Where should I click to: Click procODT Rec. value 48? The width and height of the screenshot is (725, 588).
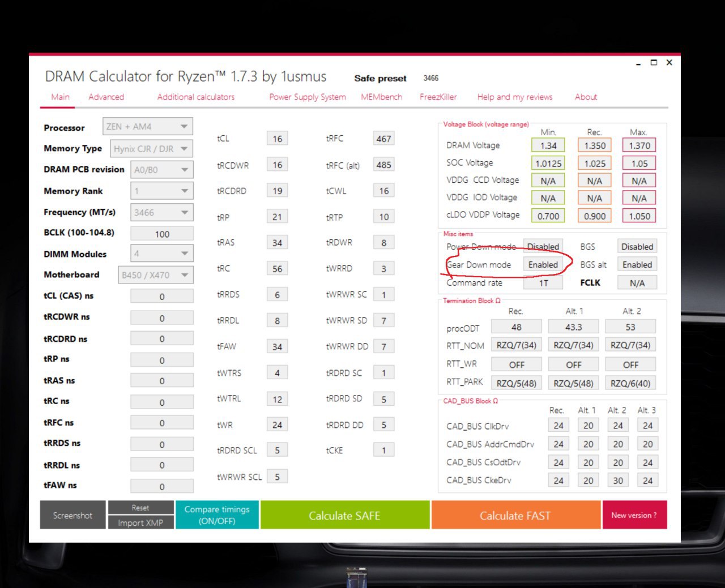[x=517, y=327]
